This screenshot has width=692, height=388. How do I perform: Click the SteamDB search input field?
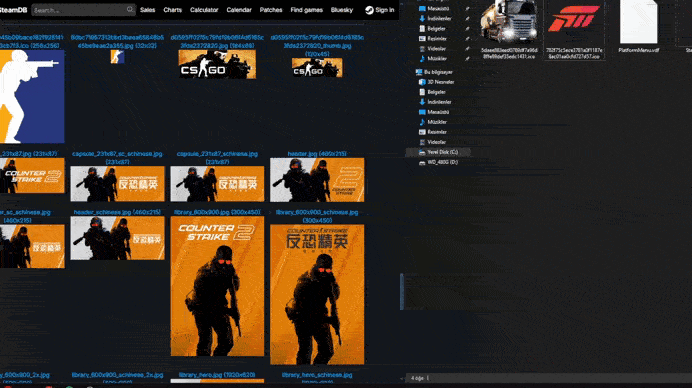[x=83, y=10]
